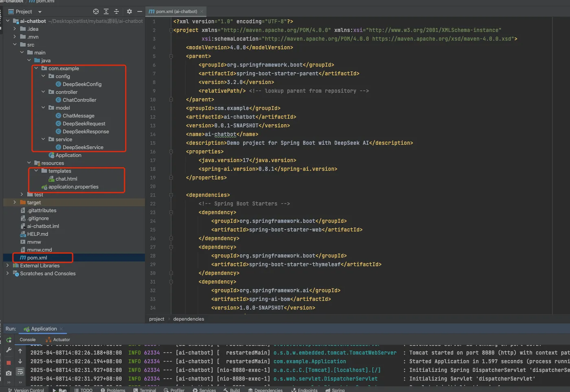Switch to the Actuator tab
The width and height of the screenshot is (570, 392).
coord(61,340)
